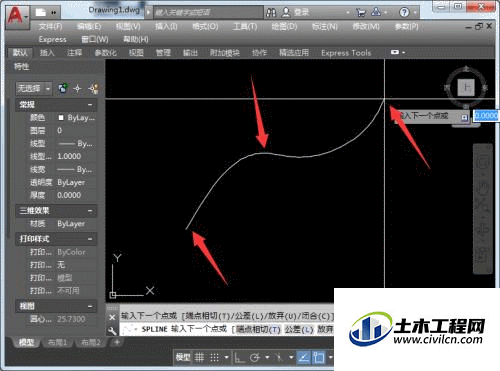Open the 修改(M) menu

click(x=366, y=26)
